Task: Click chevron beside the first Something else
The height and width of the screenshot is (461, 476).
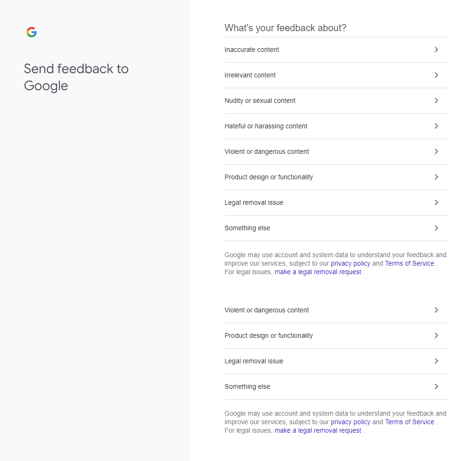Action: click(436, 228)
